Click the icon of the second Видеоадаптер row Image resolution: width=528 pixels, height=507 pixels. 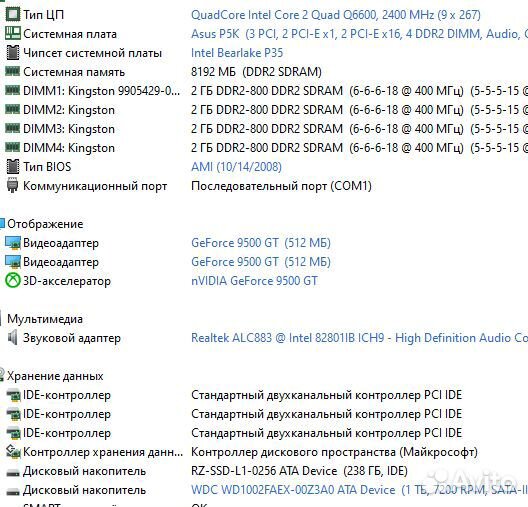(x=13, y=262)
